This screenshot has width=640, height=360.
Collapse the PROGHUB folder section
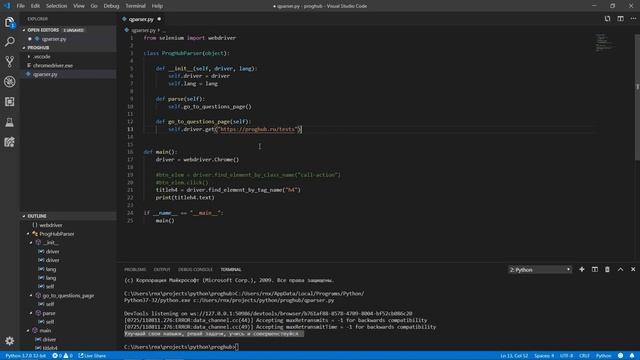(x=24, y=48)
